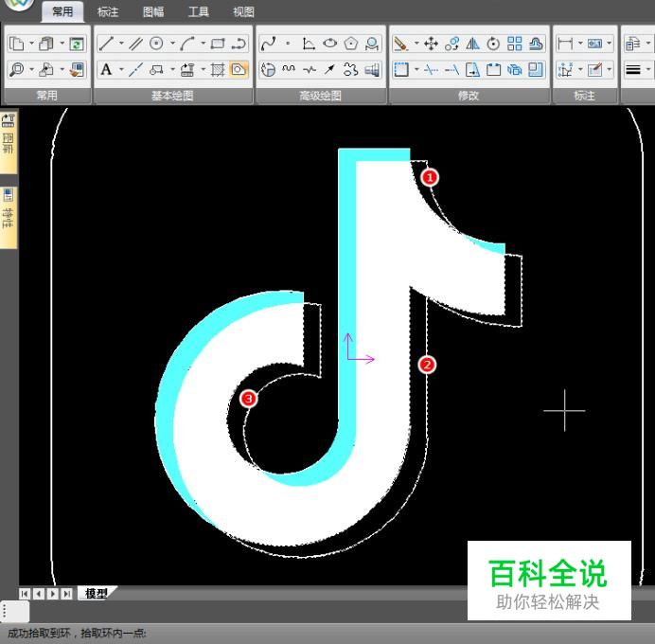
Task: Jump to the first sheet with navigation arrow
Action: click(x=25, y=594)
